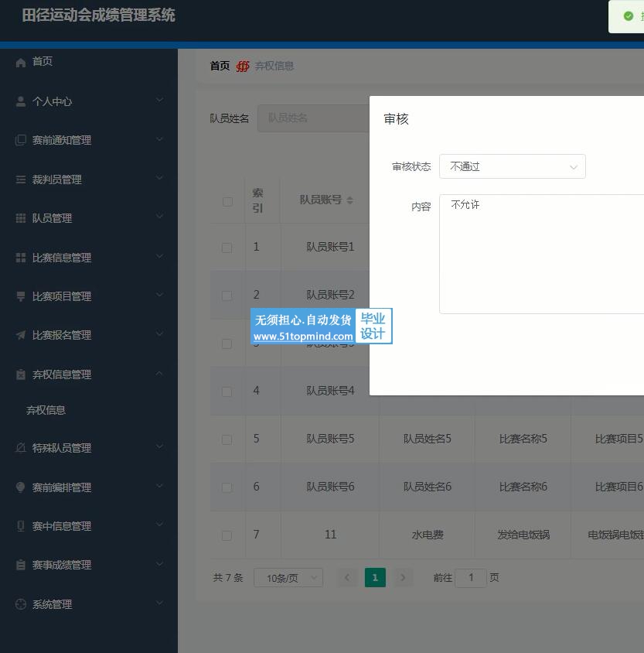This screenshot has height=653, width=644.
Task: Go to the previous page arrow
Action: tap(347, 578)
